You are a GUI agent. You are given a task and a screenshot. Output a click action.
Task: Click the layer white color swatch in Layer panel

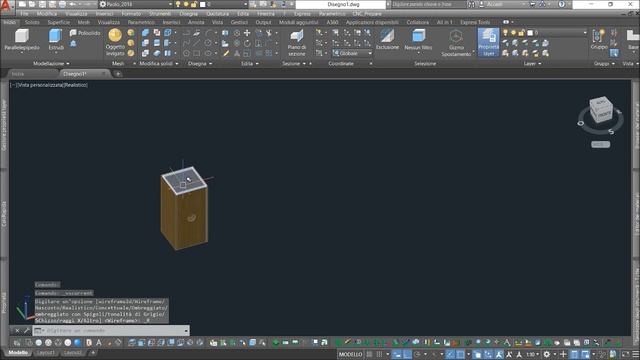click(x=529, y=33)
